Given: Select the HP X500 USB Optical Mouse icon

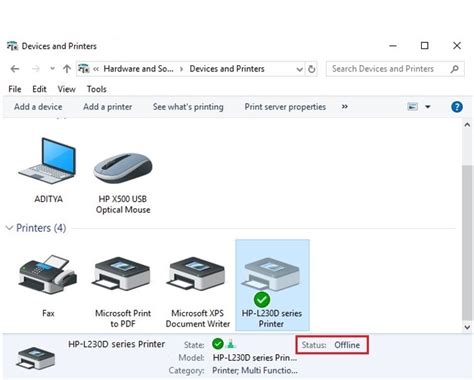Looking at the screenshot, I should 123,168.
